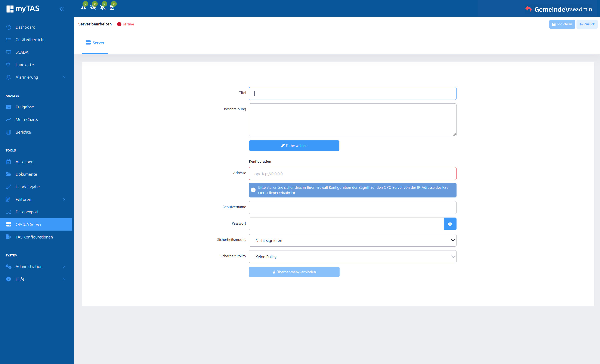Click the Konfiguration section heading
This screenshot has height=364, width=600.
coord(260,161)
